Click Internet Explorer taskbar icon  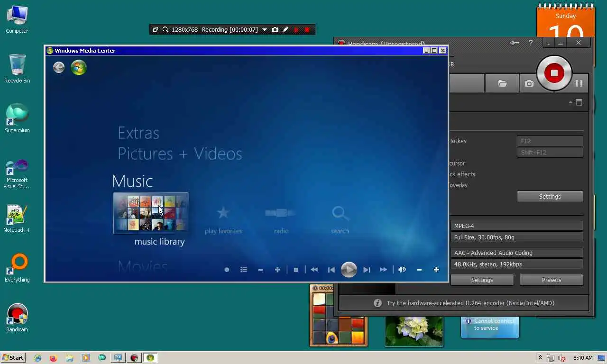(37, 358)
